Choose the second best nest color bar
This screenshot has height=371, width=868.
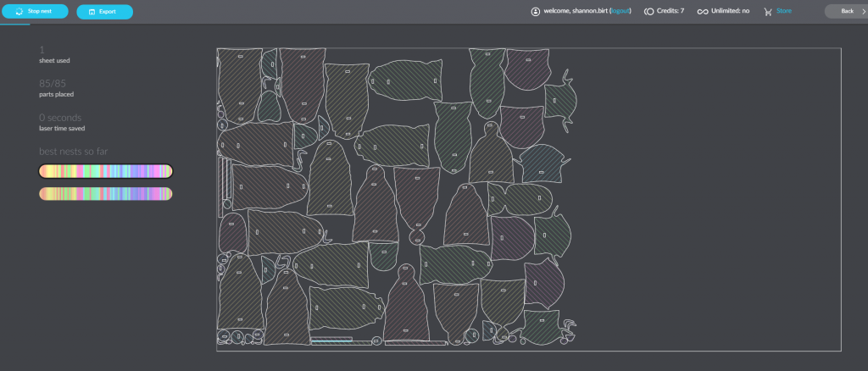click(x=106, y=193)
